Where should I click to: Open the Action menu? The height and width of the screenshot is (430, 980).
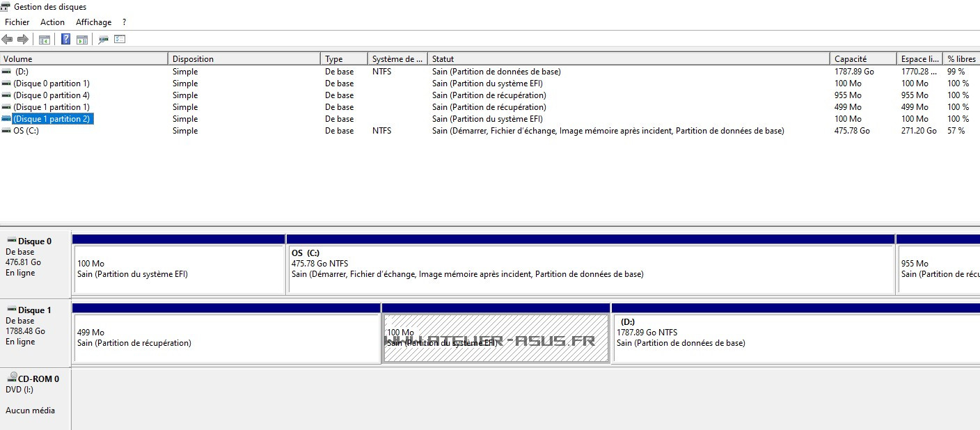tap(52, 22)
